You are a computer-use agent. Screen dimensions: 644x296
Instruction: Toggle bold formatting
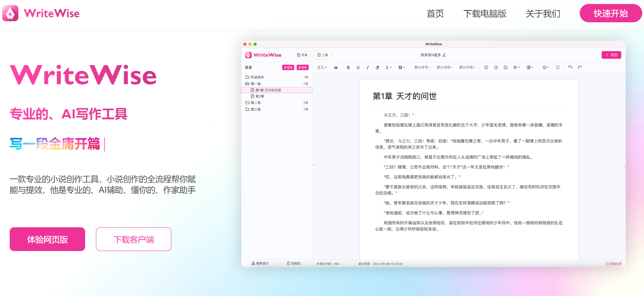pyautogui.click(x=348, y=67)
